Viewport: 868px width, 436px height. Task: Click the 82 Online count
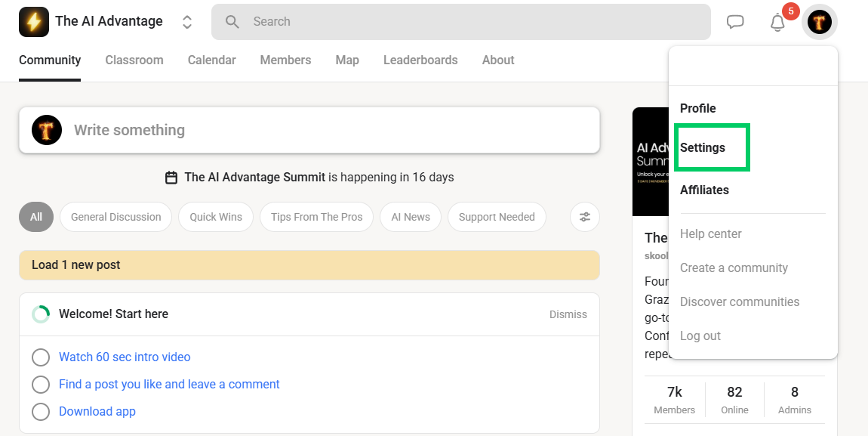734,400
